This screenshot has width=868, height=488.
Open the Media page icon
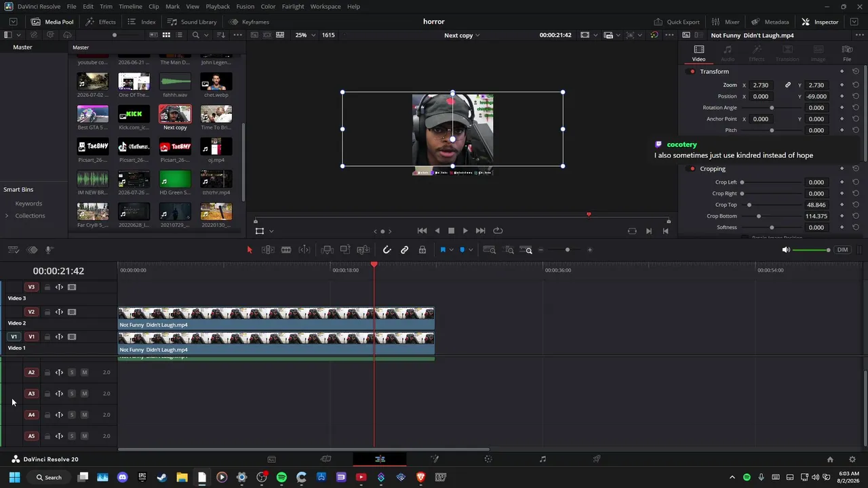pos(272,460)
